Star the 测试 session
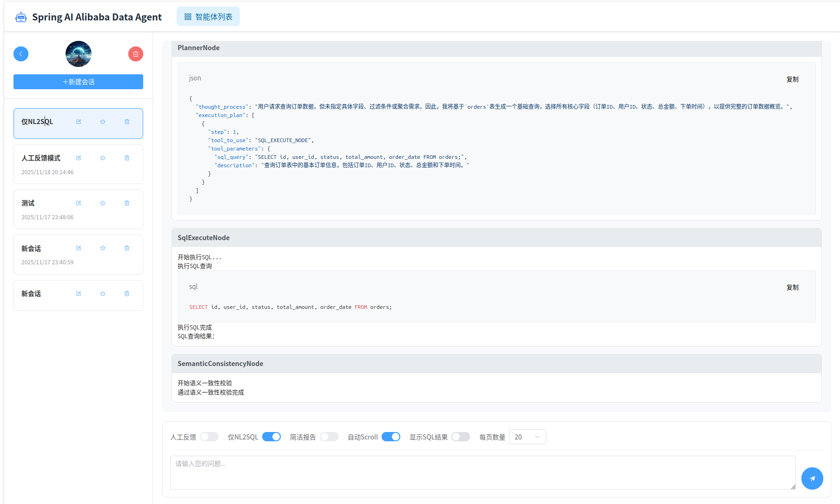 click(x=103, y=203)
